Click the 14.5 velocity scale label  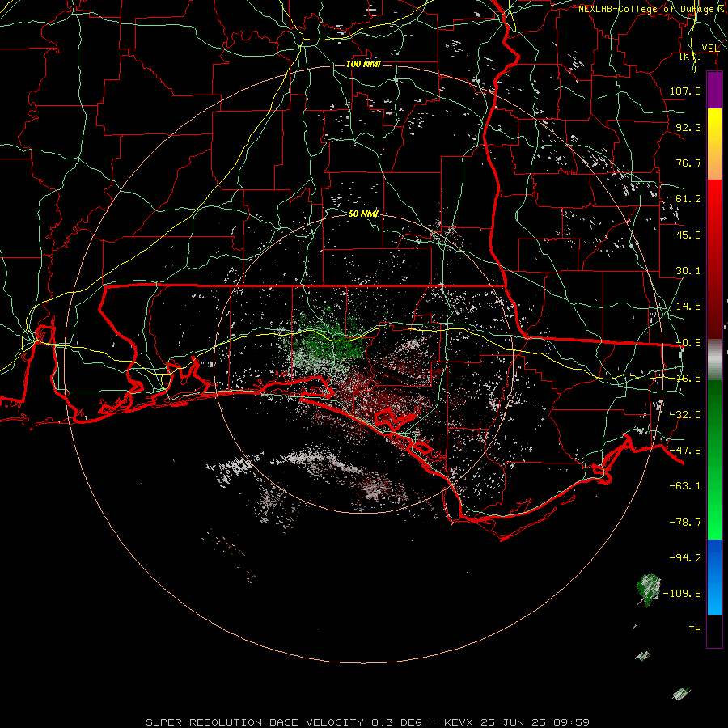pos(688,307)
